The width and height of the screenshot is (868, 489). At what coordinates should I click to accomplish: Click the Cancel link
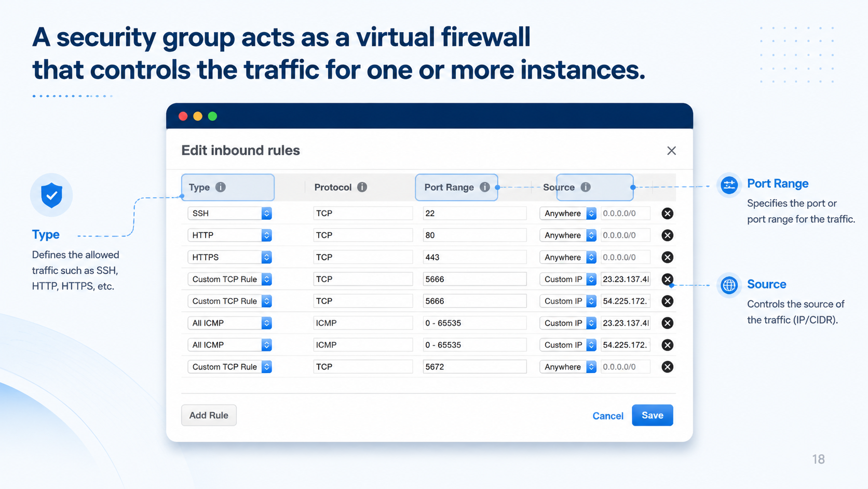608,416
